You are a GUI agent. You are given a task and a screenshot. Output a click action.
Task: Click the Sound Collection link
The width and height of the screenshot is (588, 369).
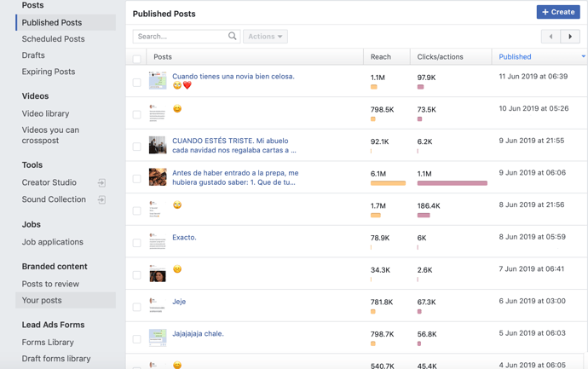tap(54, 199)
